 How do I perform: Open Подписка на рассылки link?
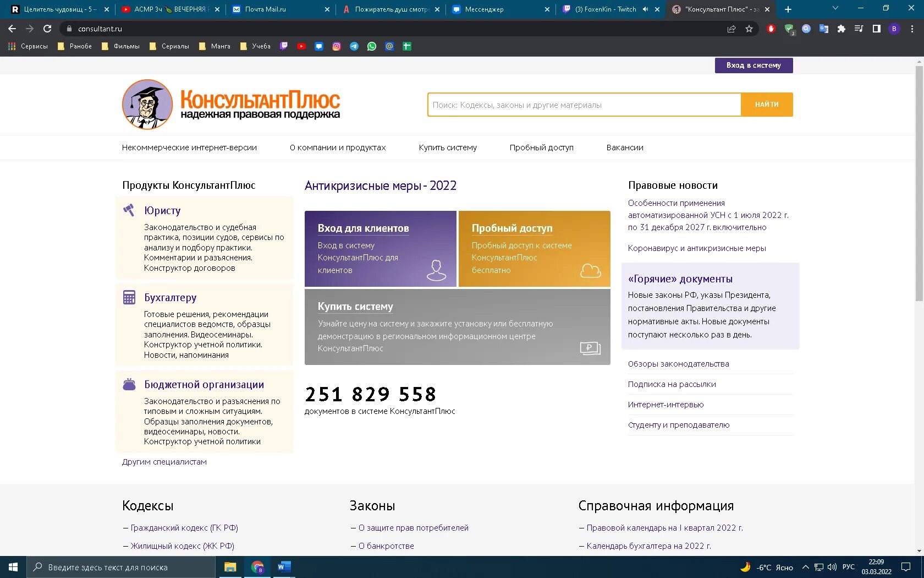[x=672, y=384]
